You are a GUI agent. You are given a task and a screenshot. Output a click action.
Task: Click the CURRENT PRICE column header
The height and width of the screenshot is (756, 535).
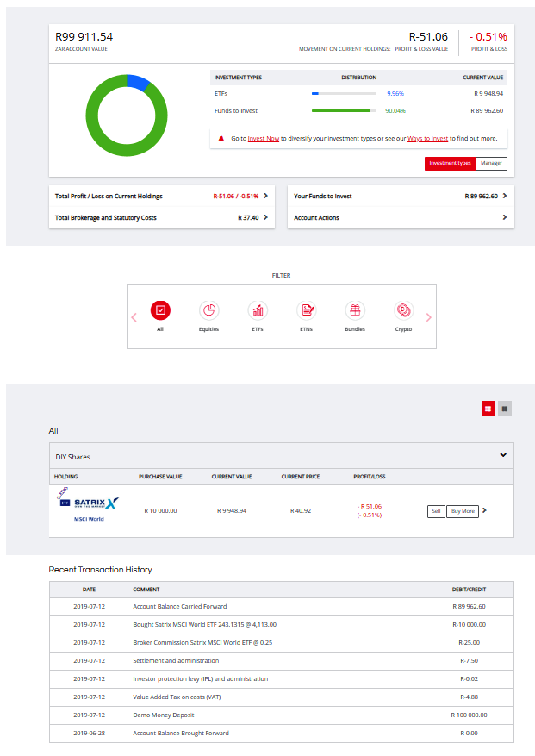301,477
